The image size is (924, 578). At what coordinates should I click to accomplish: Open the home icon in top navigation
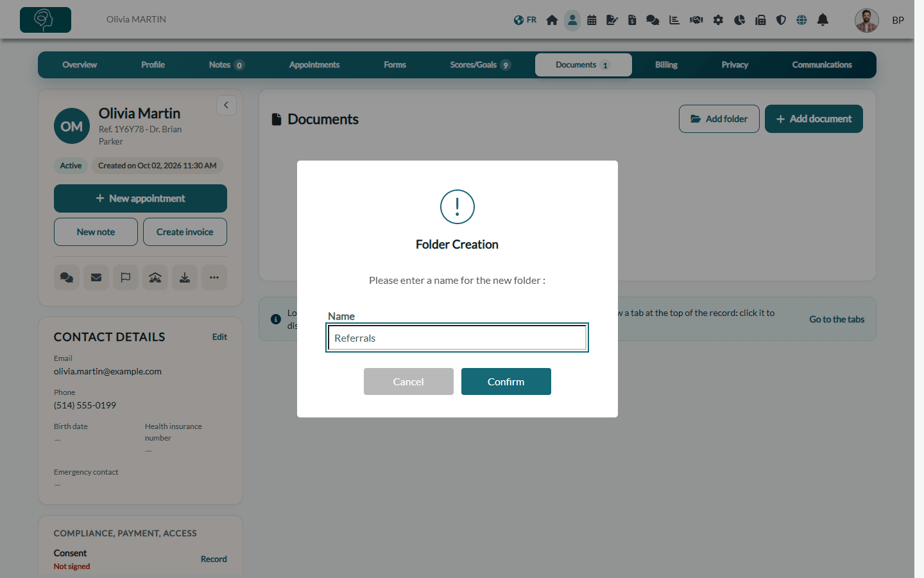pos(552,20)
